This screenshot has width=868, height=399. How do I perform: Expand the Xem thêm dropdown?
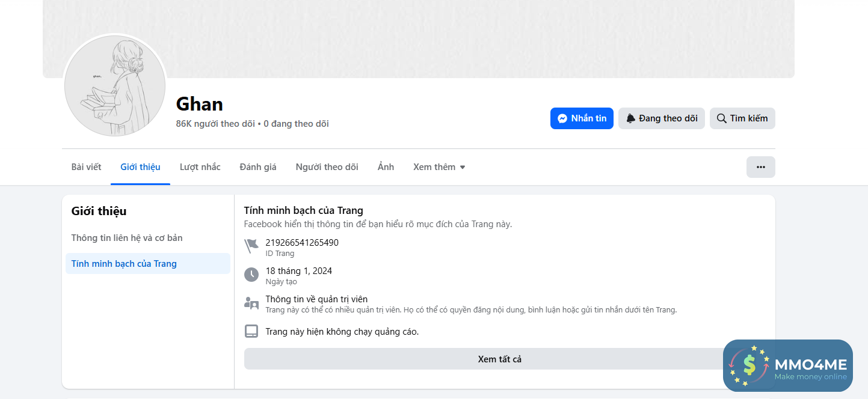(x=439, y=167)
